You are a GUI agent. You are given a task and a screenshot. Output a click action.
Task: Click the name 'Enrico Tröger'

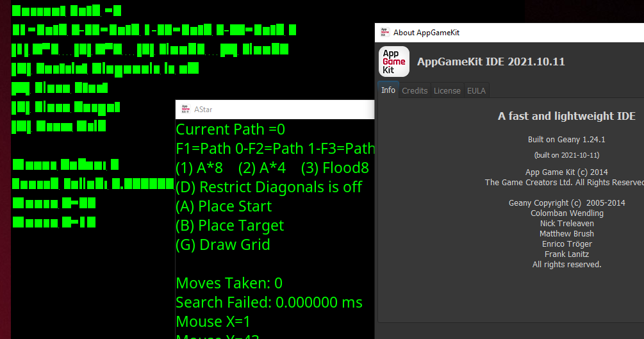[x=566, y=244]
